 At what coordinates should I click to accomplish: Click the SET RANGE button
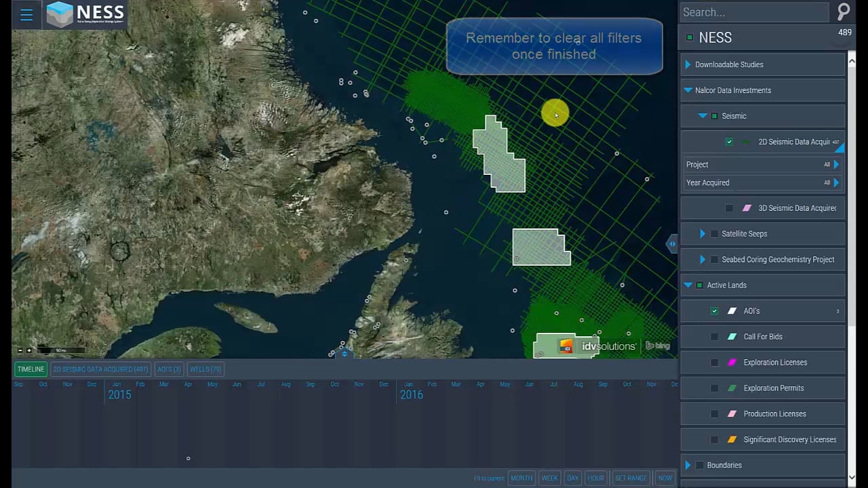(631, 478)
